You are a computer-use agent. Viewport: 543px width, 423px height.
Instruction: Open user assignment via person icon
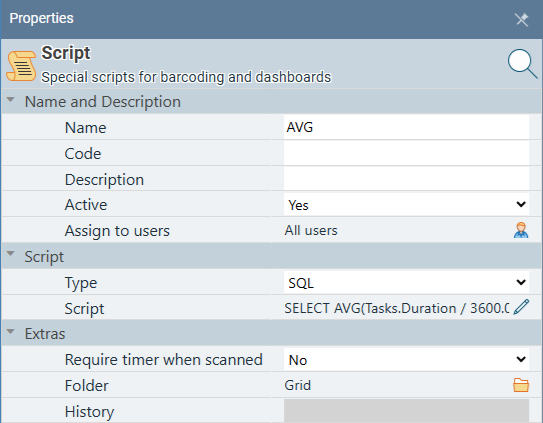click(521, 230)
